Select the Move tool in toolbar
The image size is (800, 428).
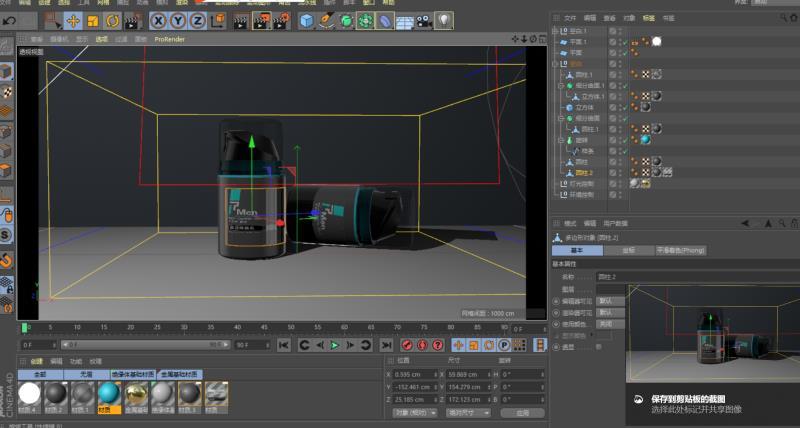click(73, 20)
